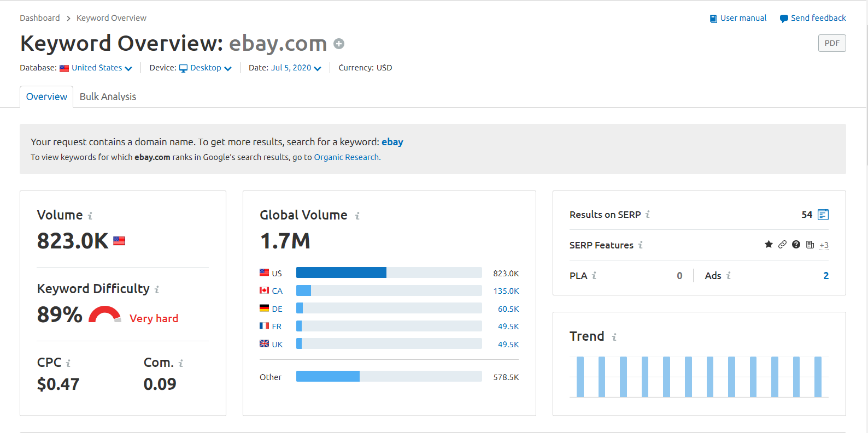Click the Keyword Difficulty info icon

point(157,289)
